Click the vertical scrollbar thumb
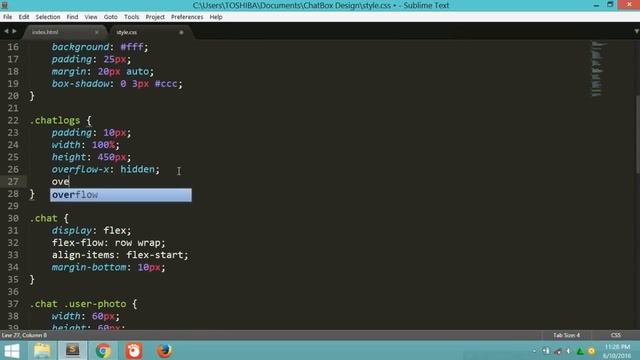Image resolution: width=640 pixels, height=360 pixels. click(638, 135)
